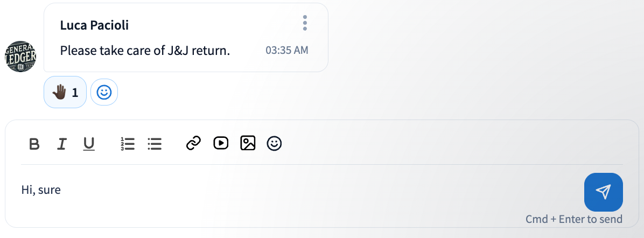Add a new reaction with the smiley button
644x238 pixels.
[x=104, y=93]
